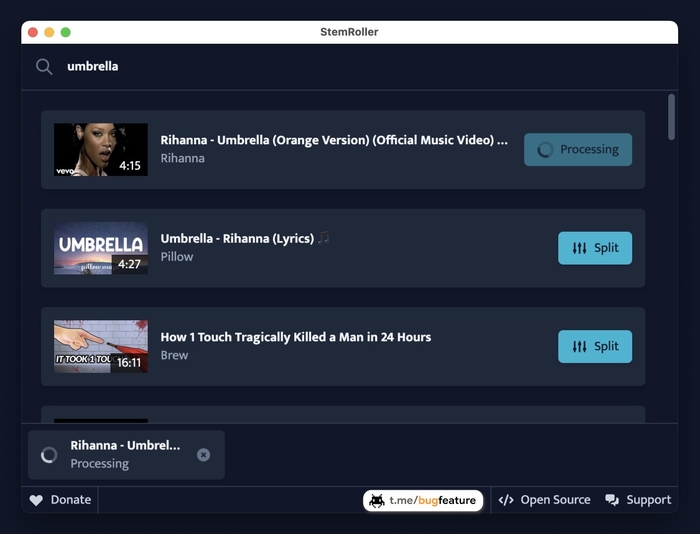
Task: Click the Processing button for Rihanna Umbrella
Action: [x=578, y=150]
